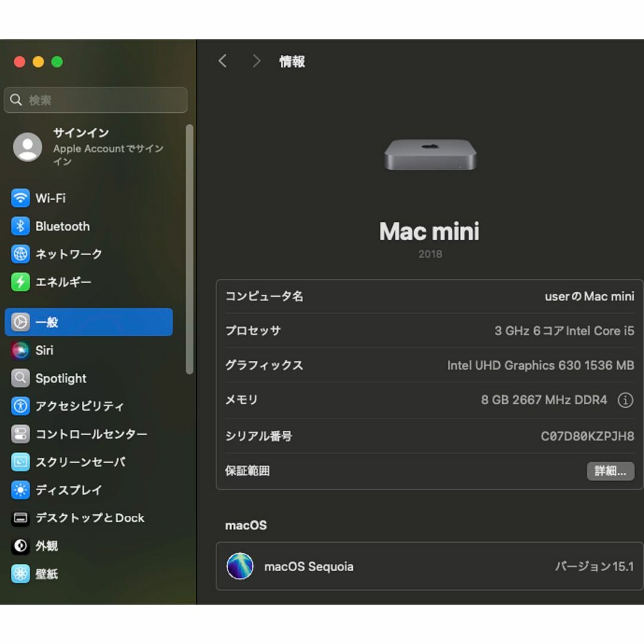The image size is (644, 644).
Task: Click the デスクトップとDock icon
Action: (x=20, y=518)
